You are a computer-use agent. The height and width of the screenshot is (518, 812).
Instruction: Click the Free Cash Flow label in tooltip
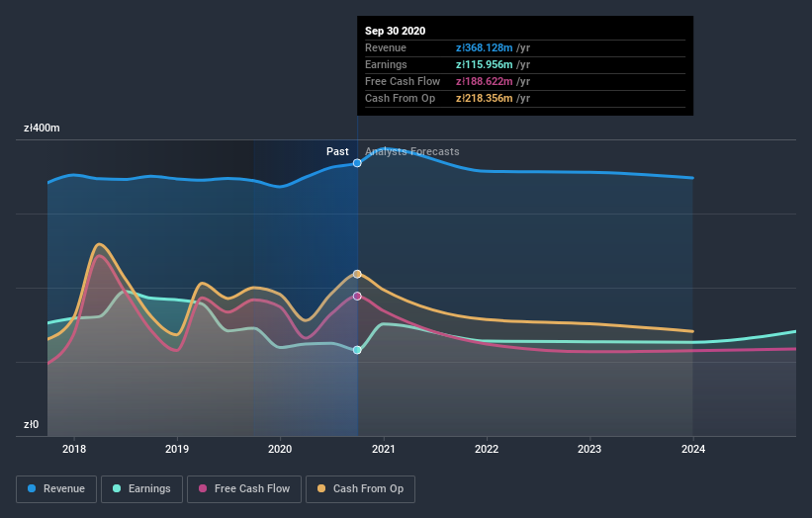coord(403,81)
